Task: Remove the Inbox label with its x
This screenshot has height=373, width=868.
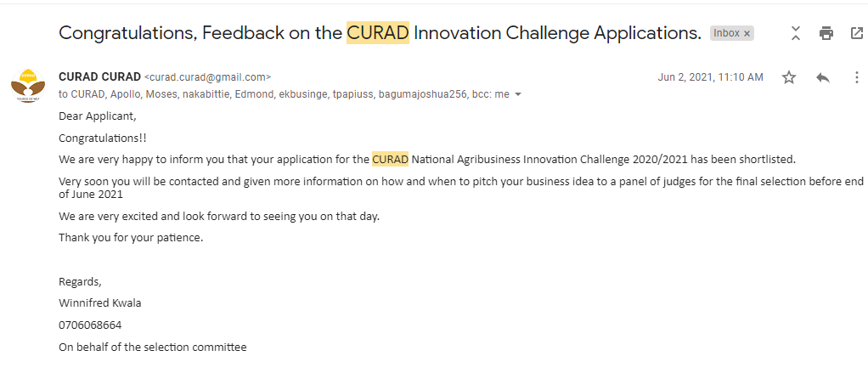Action: [747, 34]
